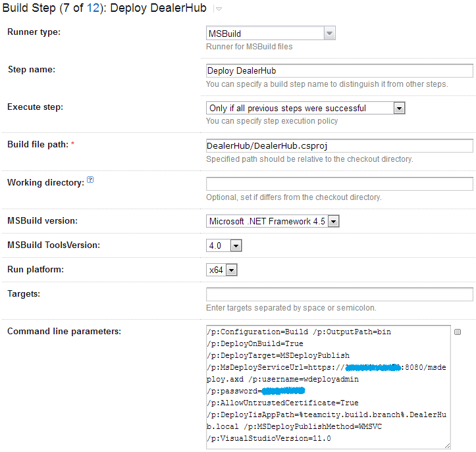Click the Targets input field
Image resolution: width=476 pixels, height=452 pixels.
(340, 294)
